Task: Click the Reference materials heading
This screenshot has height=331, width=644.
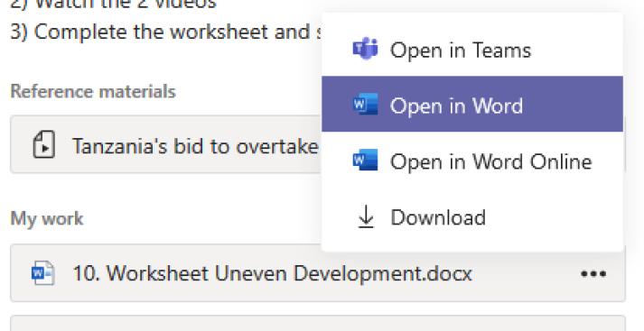Action: (x=93, y=91)
